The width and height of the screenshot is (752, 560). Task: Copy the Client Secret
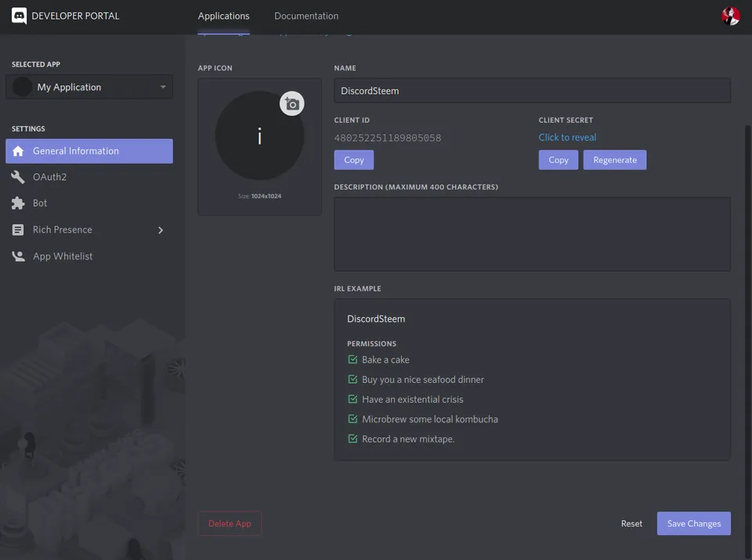point(559,160)
